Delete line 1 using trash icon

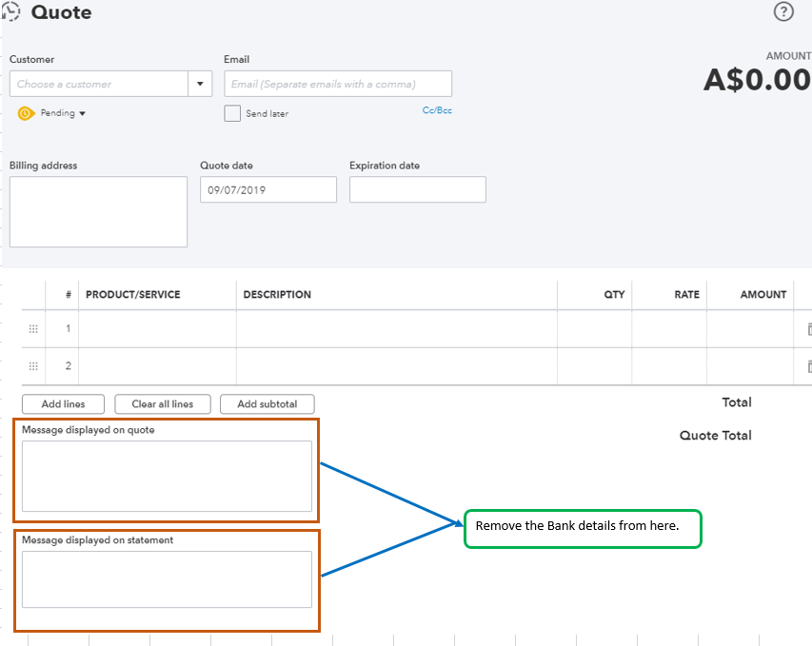(x=809, y=328)
